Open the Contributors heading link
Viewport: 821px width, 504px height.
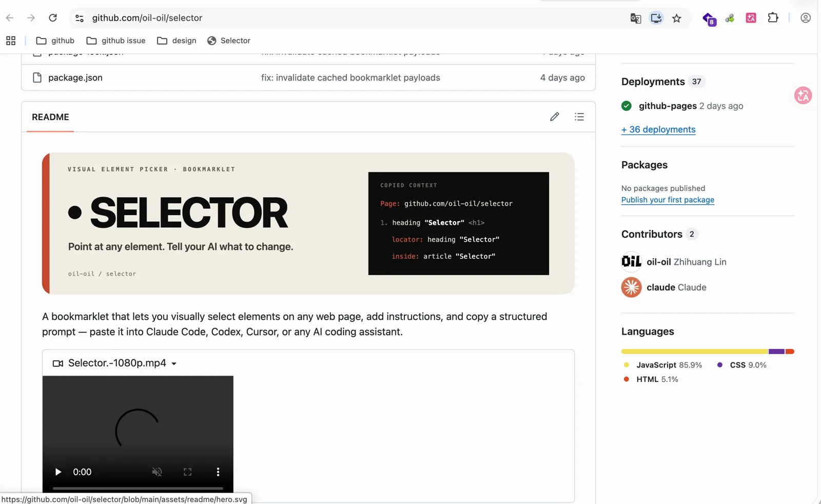652,234
